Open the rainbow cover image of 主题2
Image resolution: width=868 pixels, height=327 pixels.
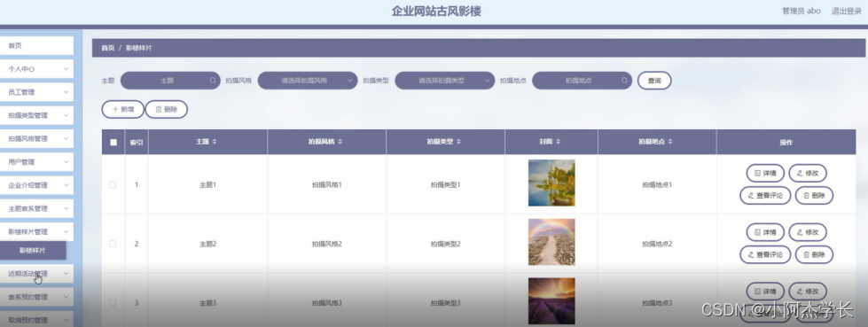(x=551, y=242)
